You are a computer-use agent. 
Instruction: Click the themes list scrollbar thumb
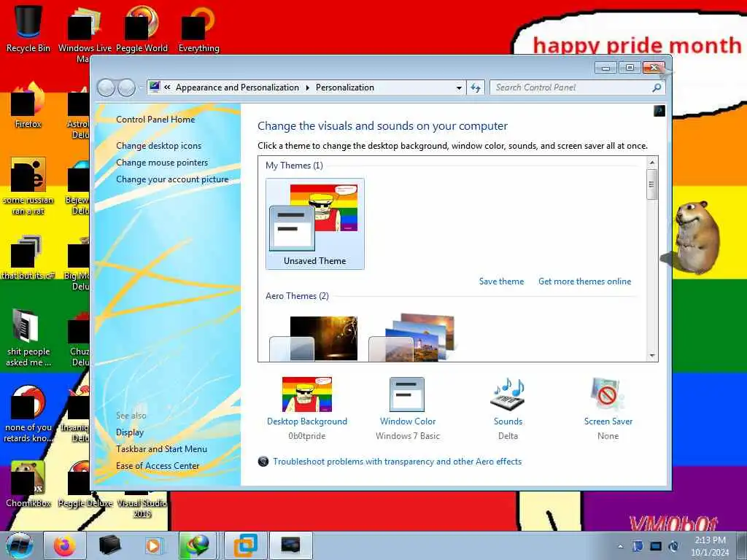(652, 184)
